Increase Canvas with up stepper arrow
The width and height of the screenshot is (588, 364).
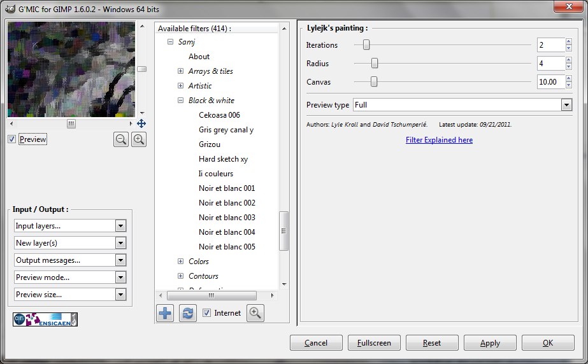tap(569, 78)
